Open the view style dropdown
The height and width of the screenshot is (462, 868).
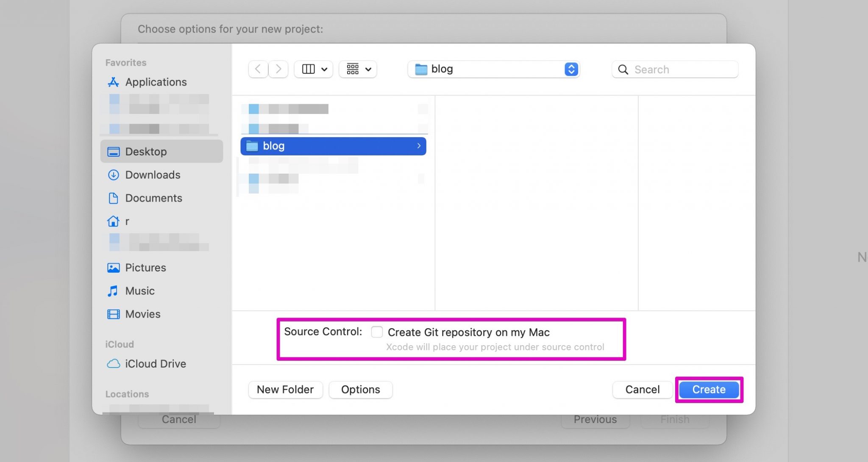click(313, 69)
